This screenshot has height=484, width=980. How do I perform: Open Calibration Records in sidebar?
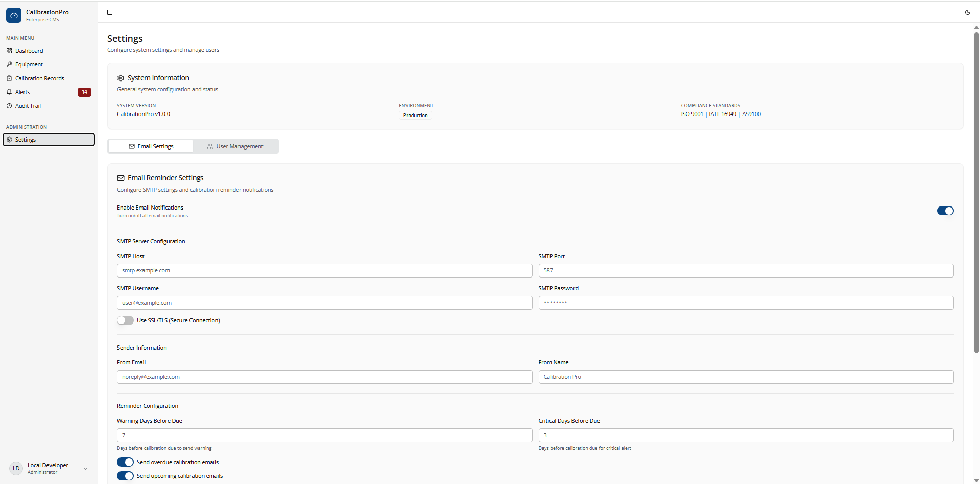[x=39, y=78]
